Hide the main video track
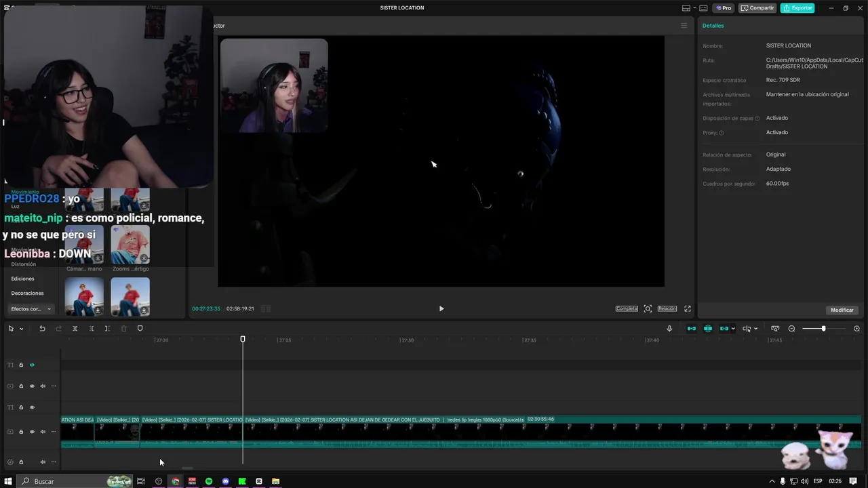 click(x=32, y=432)
